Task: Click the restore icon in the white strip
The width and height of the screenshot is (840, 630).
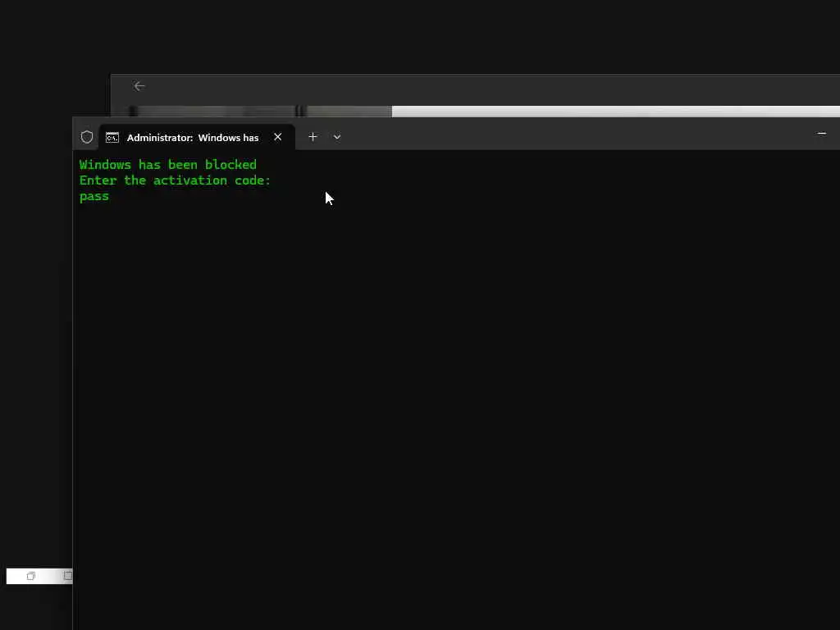Action: point(31,576)
